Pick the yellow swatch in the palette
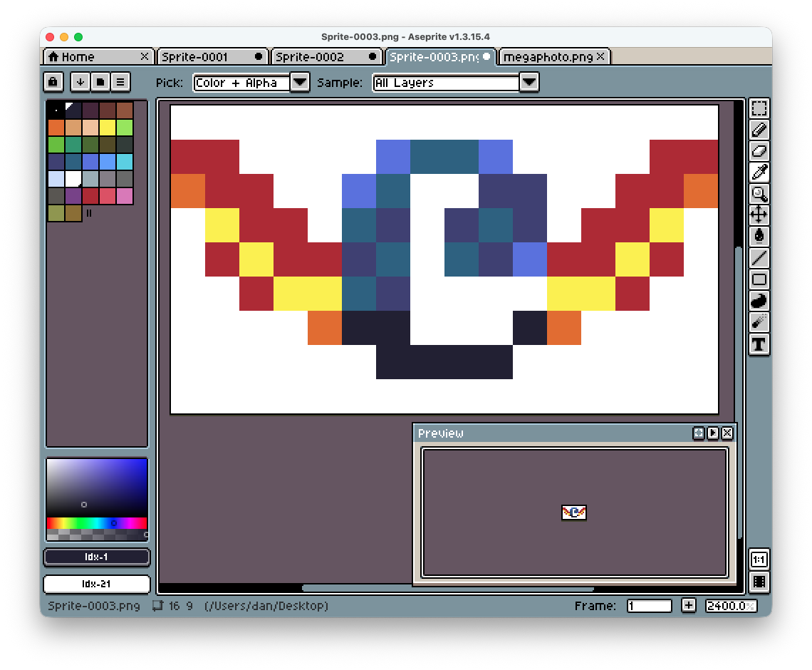The image size is (812, 670). pos(108,128)
